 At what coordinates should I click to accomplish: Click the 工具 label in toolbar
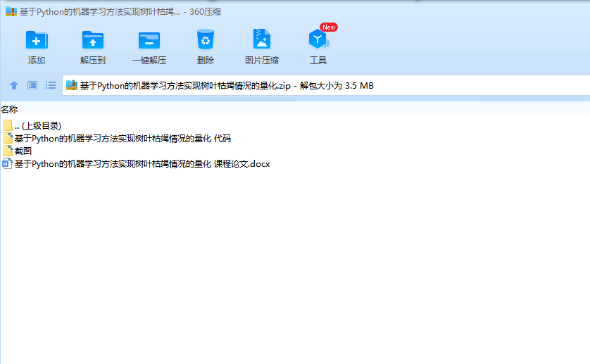click(x=318, y=61)
